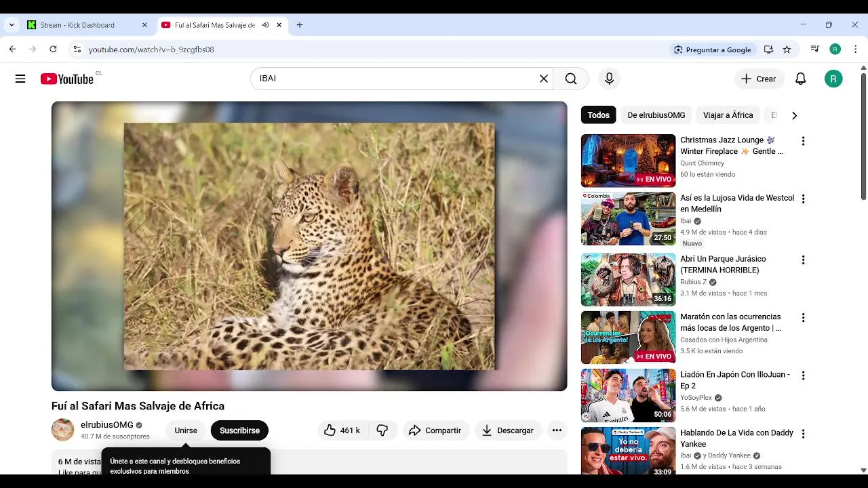Click the magnifier search button
This screenshot has height=488, width=868.
[571, 79]
